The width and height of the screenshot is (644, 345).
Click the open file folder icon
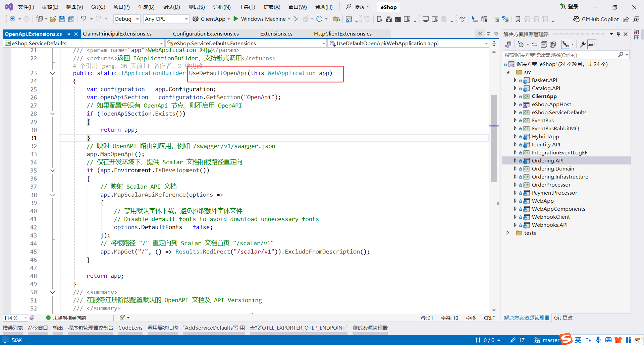pos(53,19)
